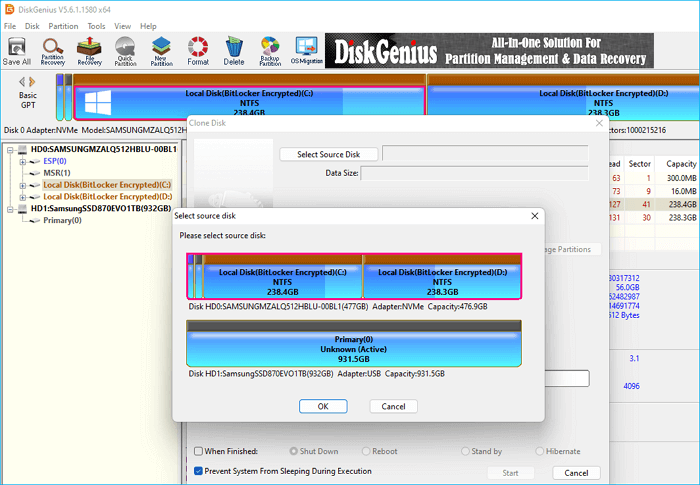Choose the Hibernate radio option

pyautogui.click(x=540, y=451)
